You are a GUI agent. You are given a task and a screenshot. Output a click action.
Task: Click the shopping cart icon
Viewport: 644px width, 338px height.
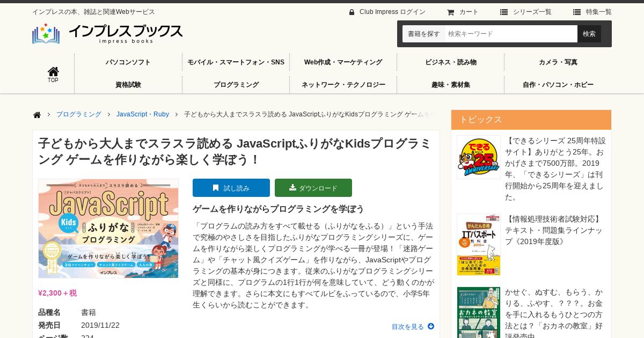pos(451,12)
